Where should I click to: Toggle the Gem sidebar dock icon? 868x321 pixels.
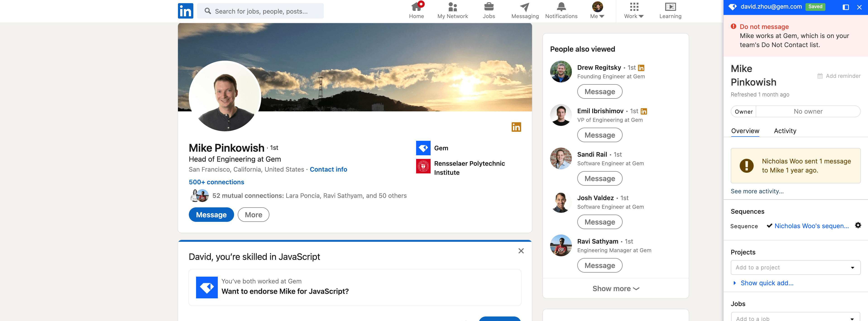coord(845,7)
